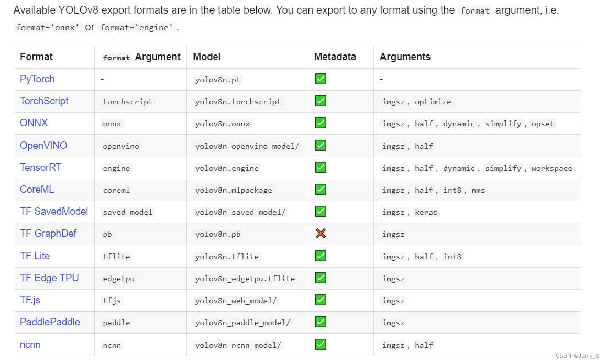Viewport: 607px width, 364px height.
Task: Click the model name 'yolov8n.tflite'
Action: [x=227, y=257]
